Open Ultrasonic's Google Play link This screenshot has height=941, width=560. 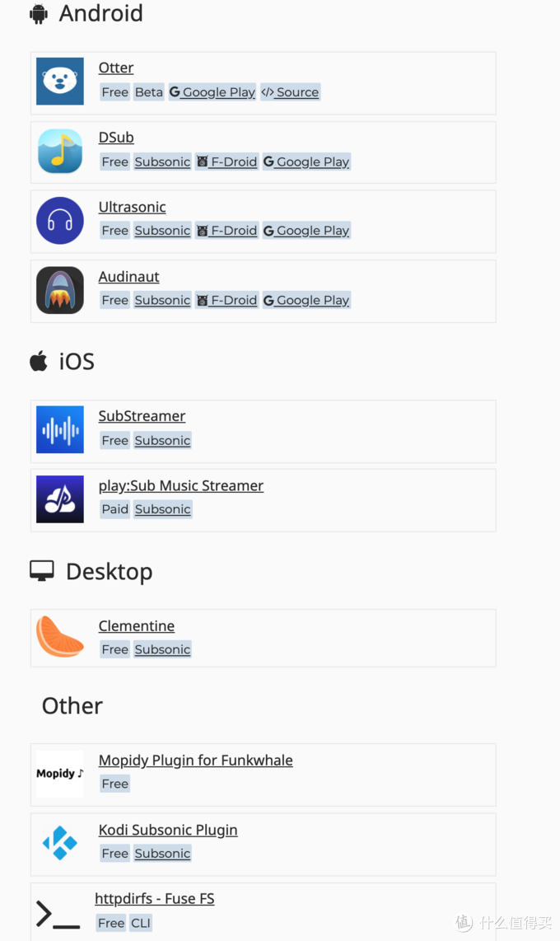click(306, 231)
